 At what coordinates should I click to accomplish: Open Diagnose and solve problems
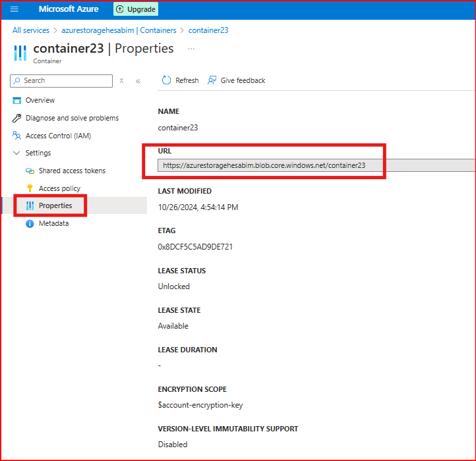click(x=72, y=118)
